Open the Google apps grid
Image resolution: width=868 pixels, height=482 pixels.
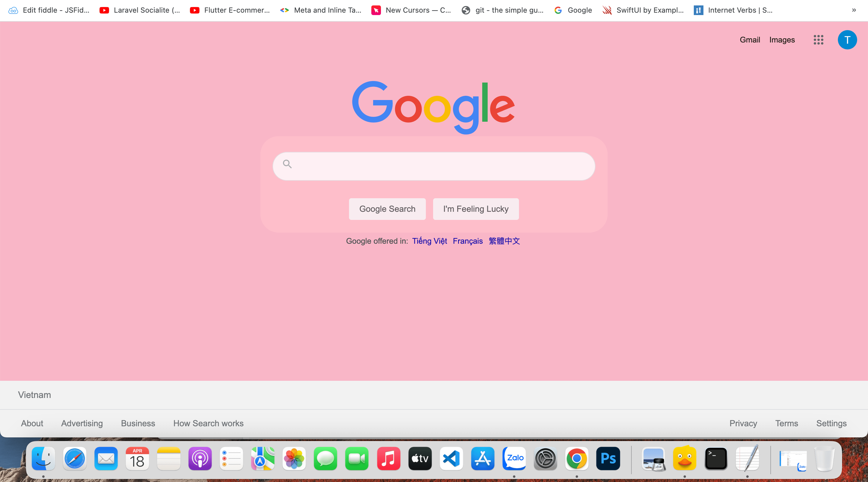pos(818,40)
